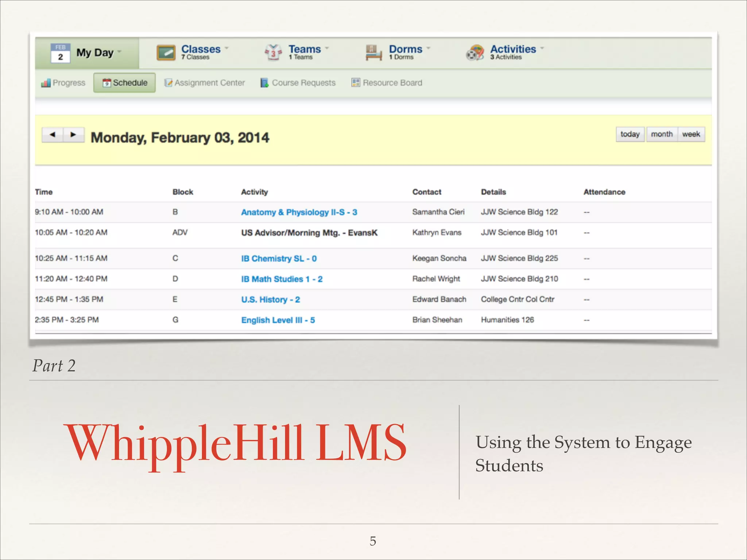Click the Course Requests book icon

[264, 83]
